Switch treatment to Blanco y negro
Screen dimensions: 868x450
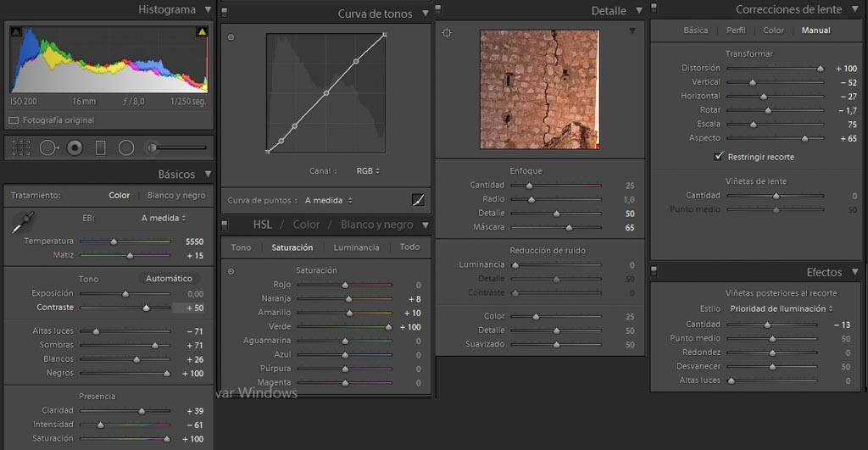[176, 195]
